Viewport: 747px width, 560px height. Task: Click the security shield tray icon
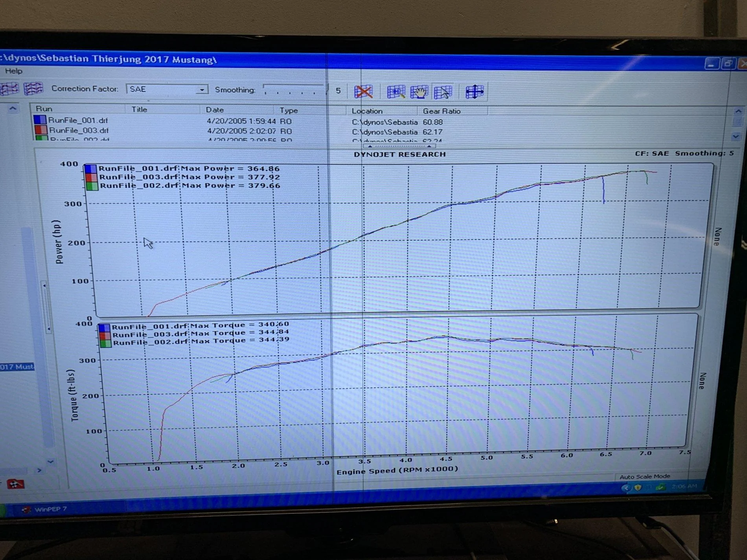pyautogui.click(x=637, y=487)
